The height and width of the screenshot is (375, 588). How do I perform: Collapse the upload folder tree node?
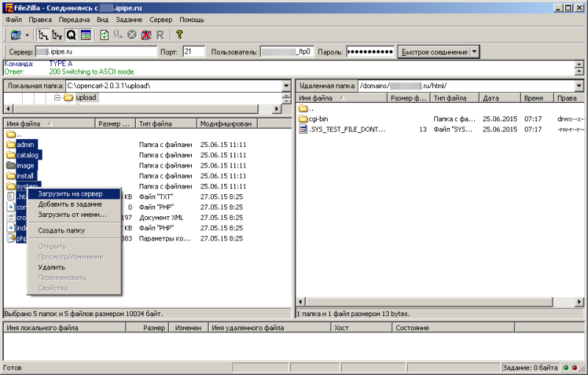(x=57, y=98)
